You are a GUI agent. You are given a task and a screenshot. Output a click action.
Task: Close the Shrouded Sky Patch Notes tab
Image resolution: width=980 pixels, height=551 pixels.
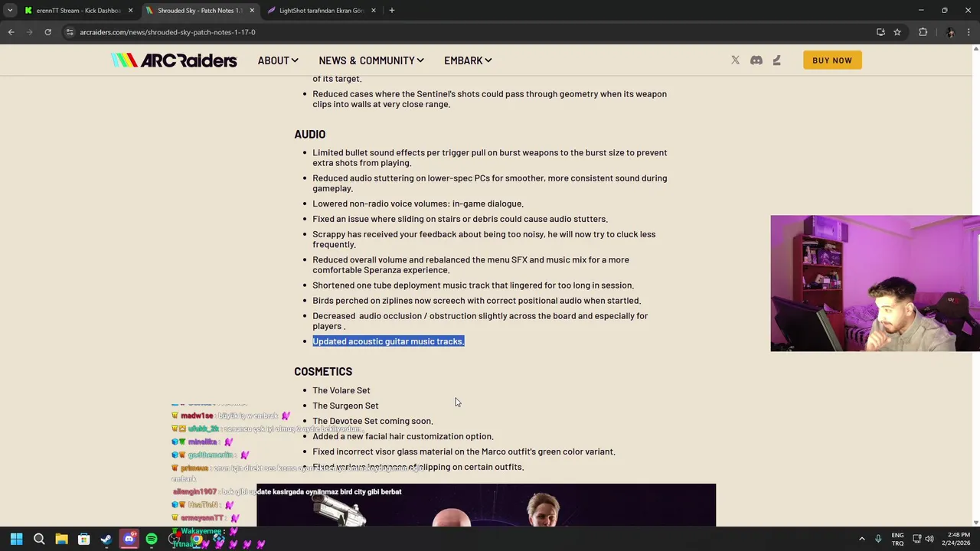tap(252, 11)
